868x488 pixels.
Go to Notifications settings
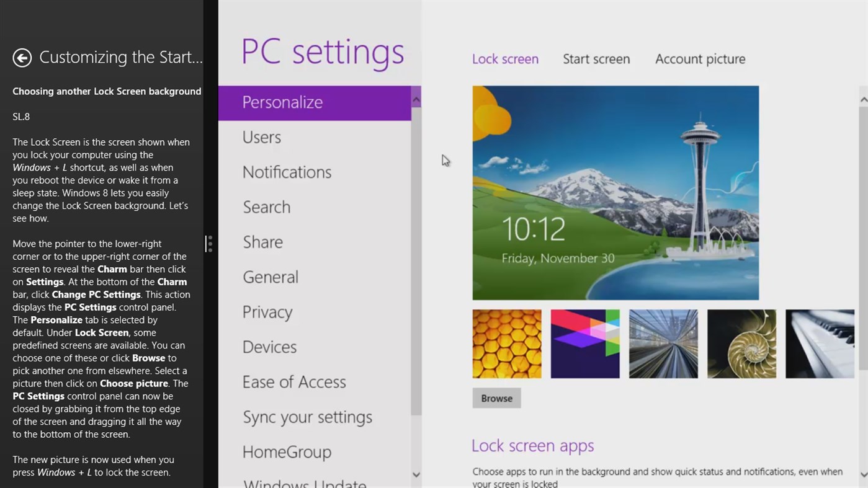(x=287, y=172)
